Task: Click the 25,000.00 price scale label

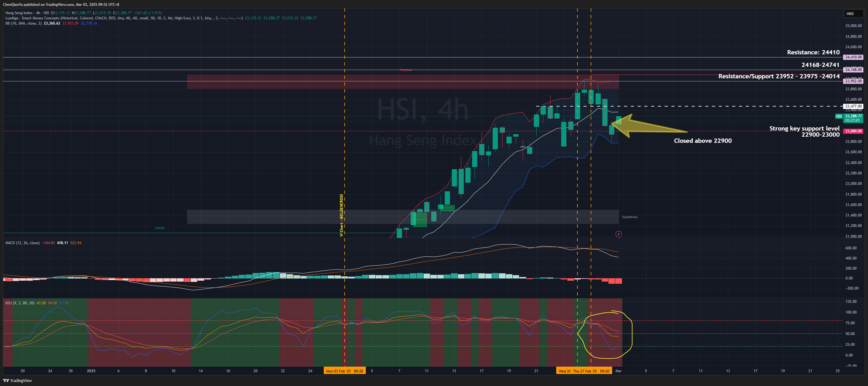Action: tap(853, 25)
